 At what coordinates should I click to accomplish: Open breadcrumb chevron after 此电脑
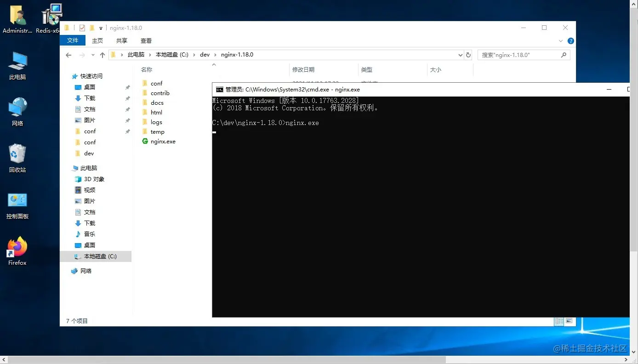click(x=150, y=55)
